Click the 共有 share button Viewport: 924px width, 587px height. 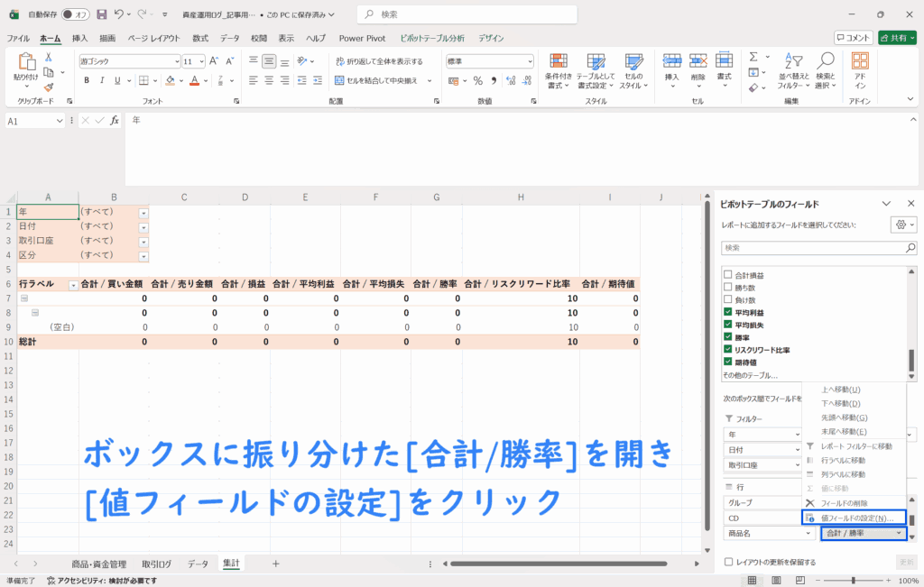click(x=897, y=38)
